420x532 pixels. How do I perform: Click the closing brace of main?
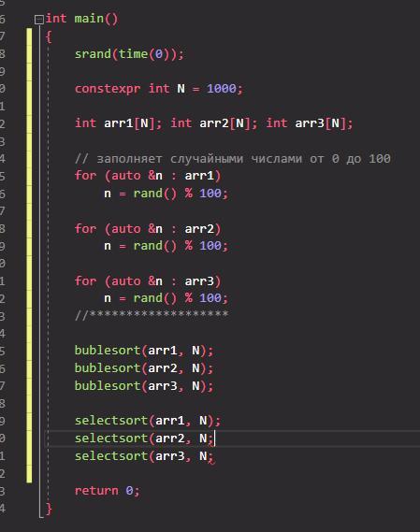tap(49, 509)
